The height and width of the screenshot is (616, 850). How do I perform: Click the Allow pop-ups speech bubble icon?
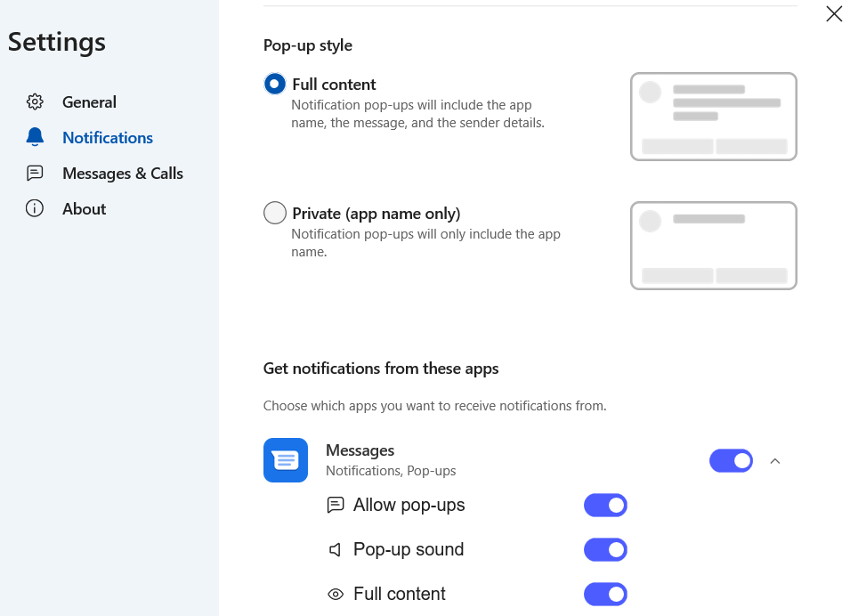tap(336, 506)
